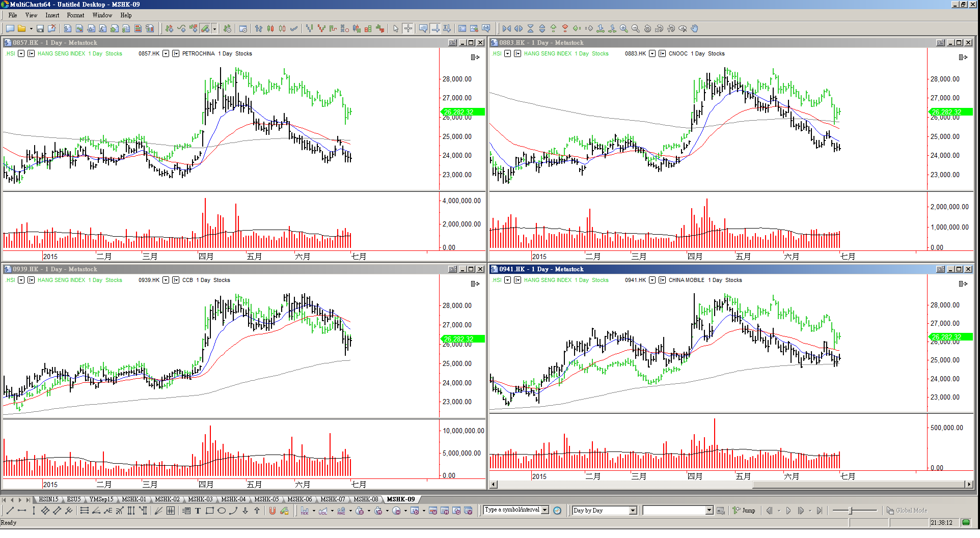980x538 pixels.
Task: Click the Zoom In magnifier icon
Action: pyautogui.click(x=623, y=29)
